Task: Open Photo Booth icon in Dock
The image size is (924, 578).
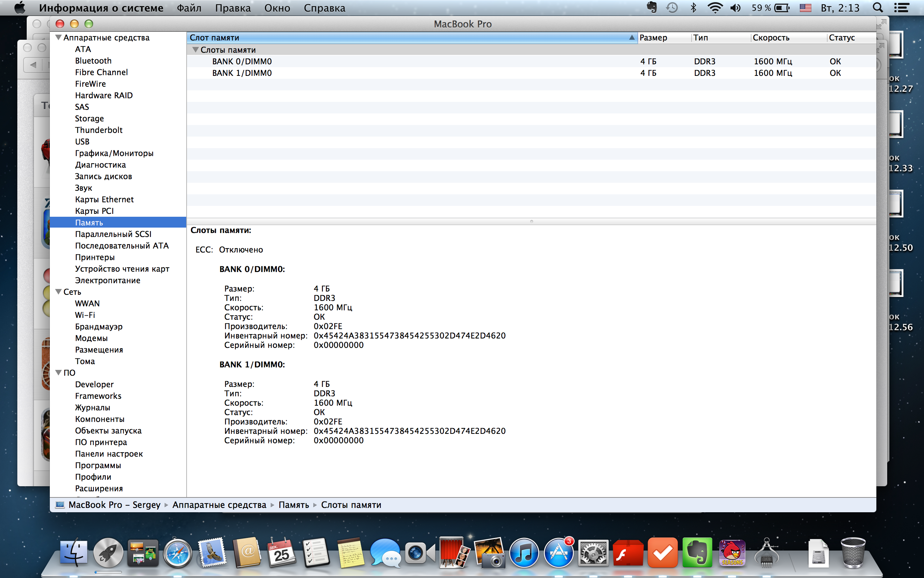Action: coord(454,553)
